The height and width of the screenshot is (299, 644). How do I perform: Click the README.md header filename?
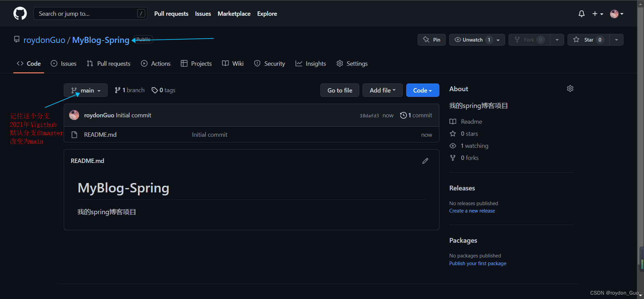88,161
